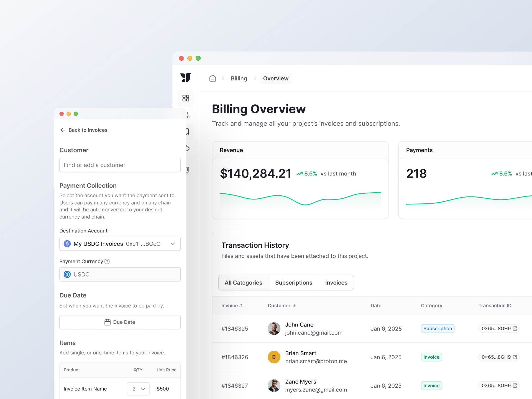Viewport: 532px width, 399px height.
Task: Click the app logo in sidebar
Action: pyautogui.click(x=186, y=78)
